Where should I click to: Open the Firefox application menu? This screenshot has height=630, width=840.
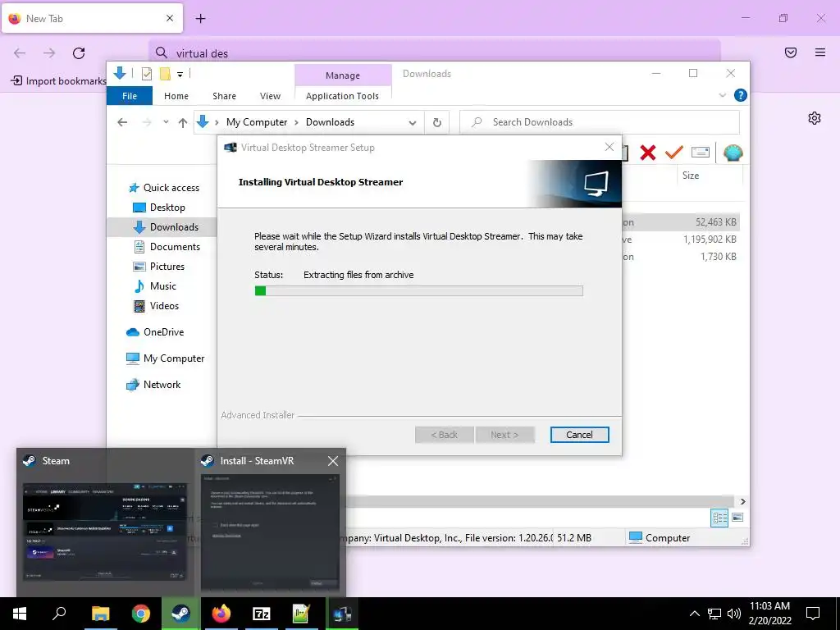tap(820, 52)
